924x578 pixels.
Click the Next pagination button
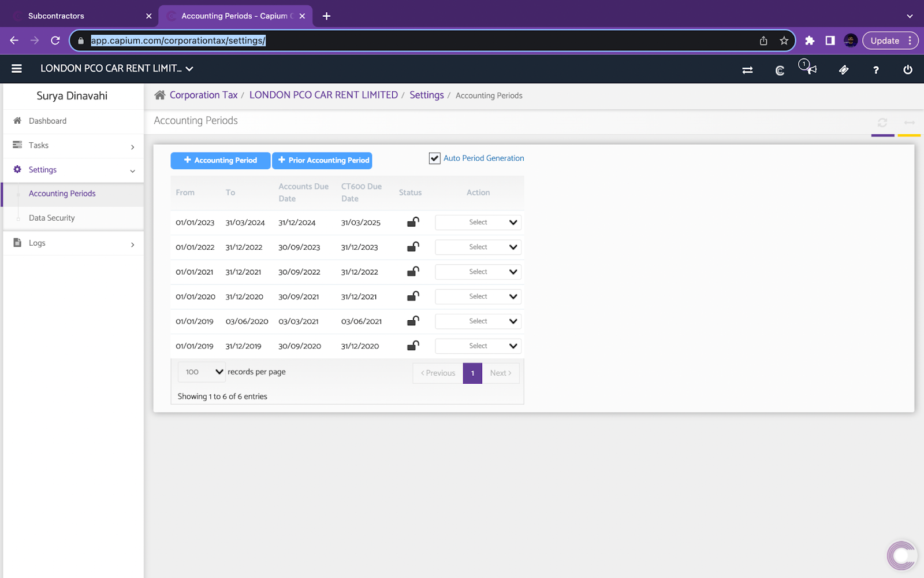point(501,373)
